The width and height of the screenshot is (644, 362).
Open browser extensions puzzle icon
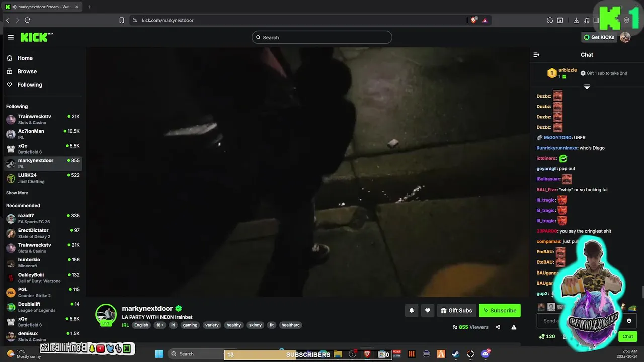coord(550,20)
